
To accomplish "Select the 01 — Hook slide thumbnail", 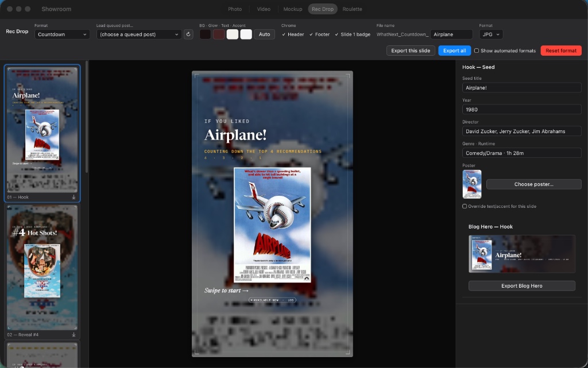I will click(x=42, y=129).
